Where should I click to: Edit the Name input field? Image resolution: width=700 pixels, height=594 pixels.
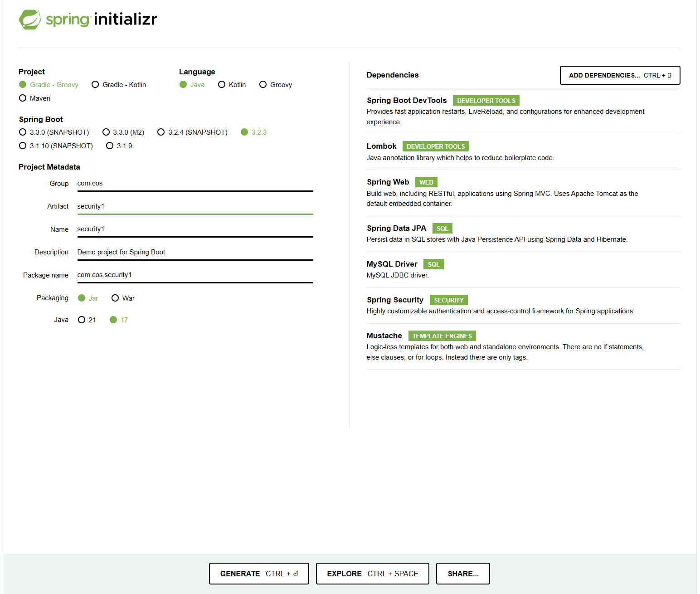[x=195, y=229]
